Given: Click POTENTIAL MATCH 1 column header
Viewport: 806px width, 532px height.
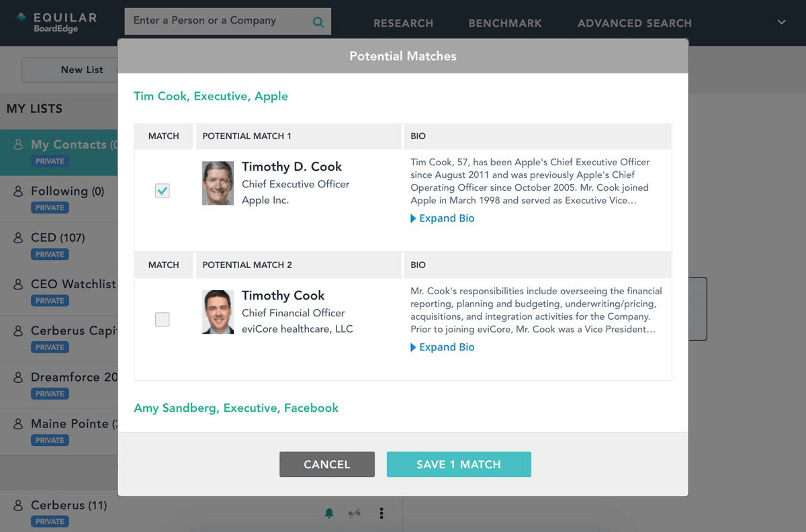Looking at the screenshot, I should (x=247, y=136).
